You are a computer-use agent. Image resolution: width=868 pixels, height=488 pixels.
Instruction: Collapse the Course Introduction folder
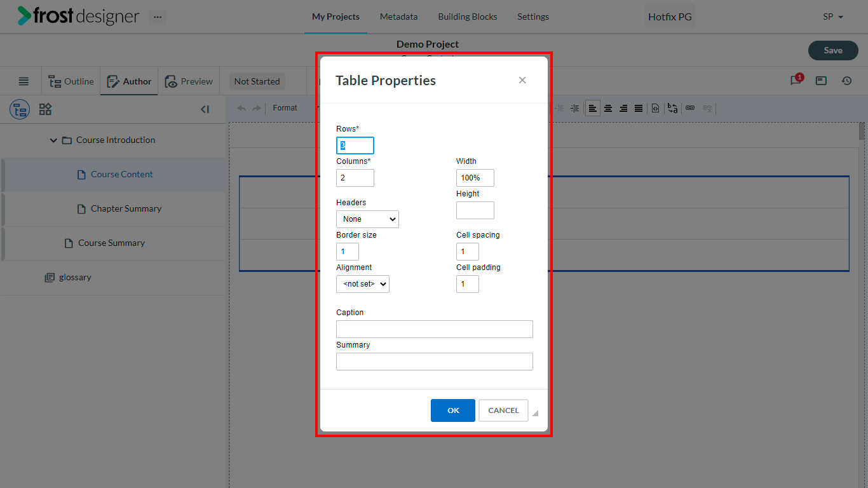53,140
